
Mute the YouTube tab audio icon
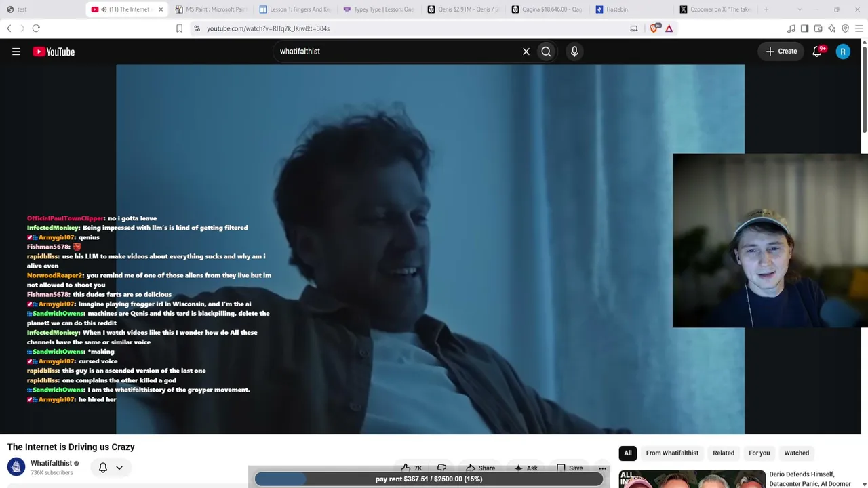(104, 9)
